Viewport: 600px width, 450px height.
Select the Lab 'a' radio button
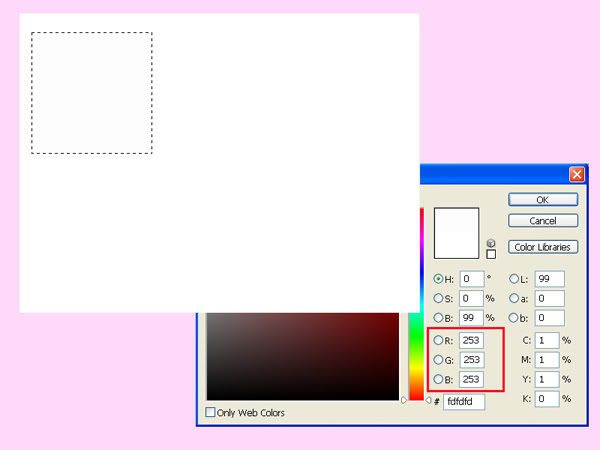(514, 298)
